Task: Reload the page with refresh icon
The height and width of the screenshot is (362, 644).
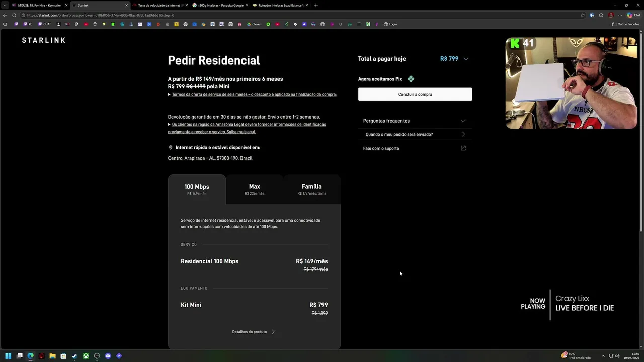Action: [14, 15]
